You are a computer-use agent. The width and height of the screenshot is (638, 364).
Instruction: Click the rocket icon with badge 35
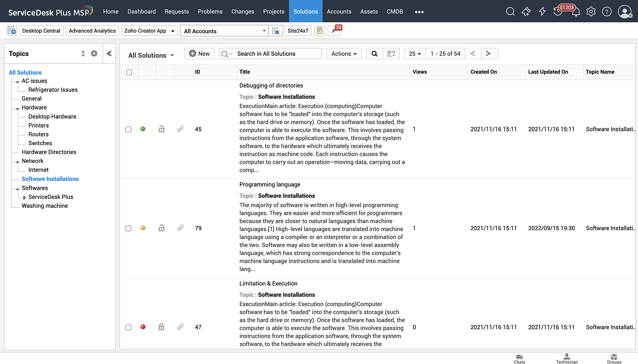[334, 31]
